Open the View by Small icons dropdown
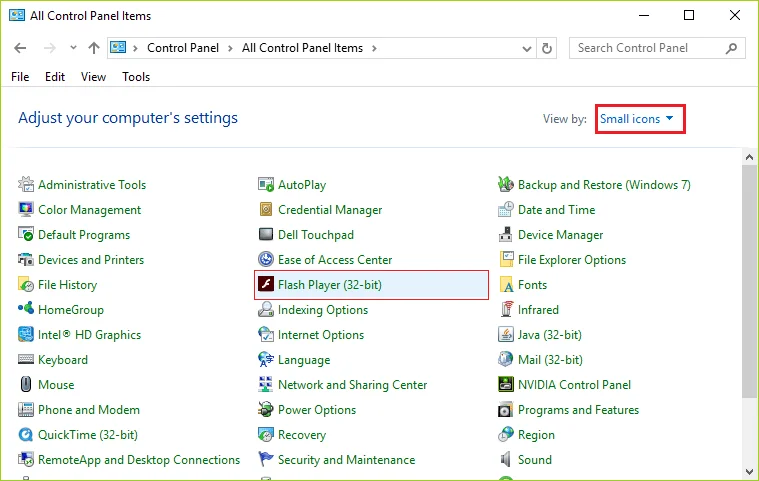 [x=637, y=119]
